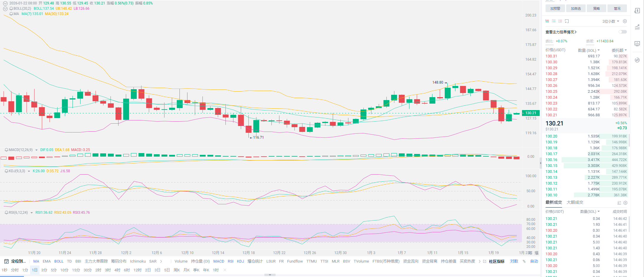Click the 130.21 current price marker on axis
Viewport: 644px width, 277px height.
click(531, 113)
